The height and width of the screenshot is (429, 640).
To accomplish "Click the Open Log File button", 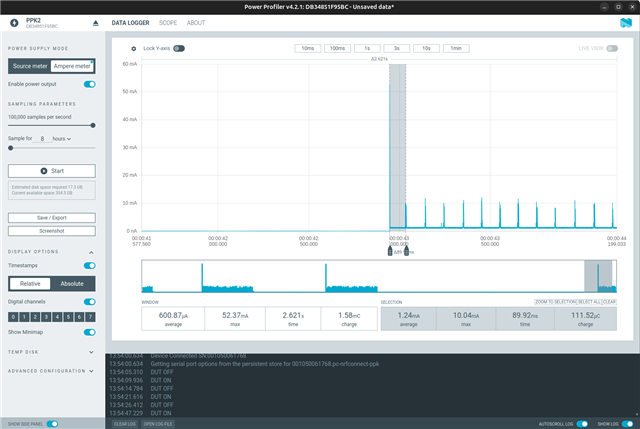I will click(158, 424).
